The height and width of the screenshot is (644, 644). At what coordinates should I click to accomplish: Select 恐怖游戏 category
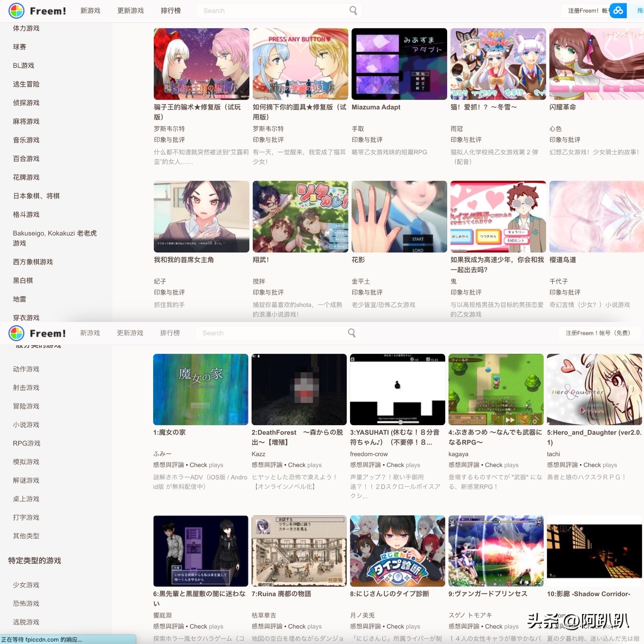pyautogui.click(x=26, y=603)
